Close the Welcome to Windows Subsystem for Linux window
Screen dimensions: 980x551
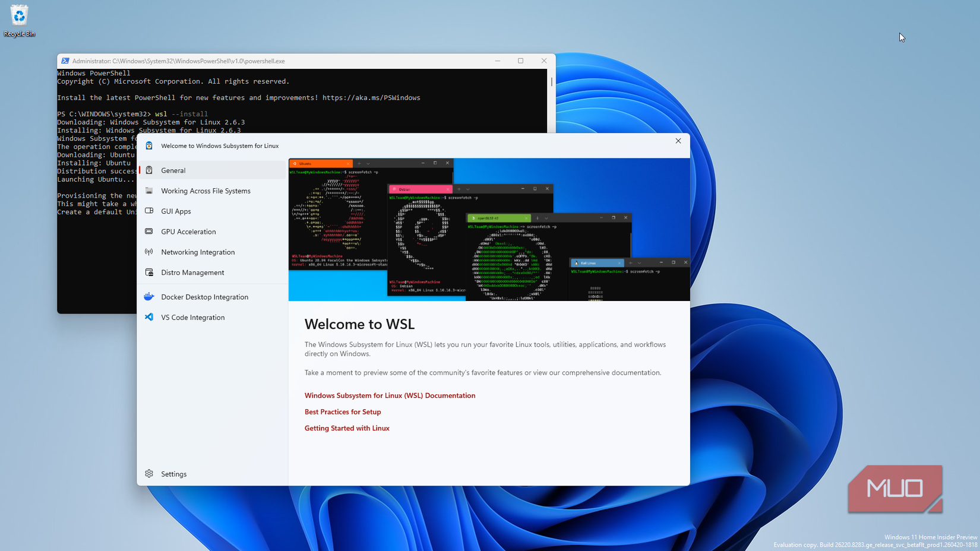[678, 141]
